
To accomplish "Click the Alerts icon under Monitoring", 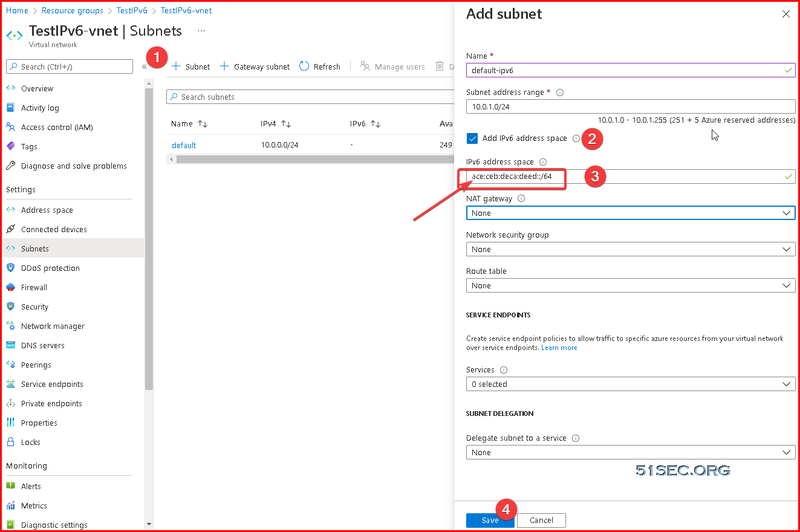I will (10, 486).
